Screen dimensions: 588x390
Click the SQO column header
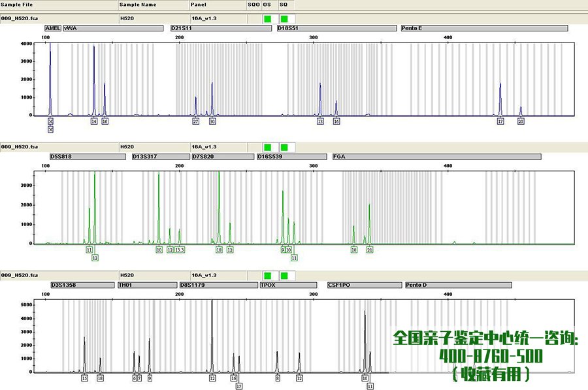[254, 5]
